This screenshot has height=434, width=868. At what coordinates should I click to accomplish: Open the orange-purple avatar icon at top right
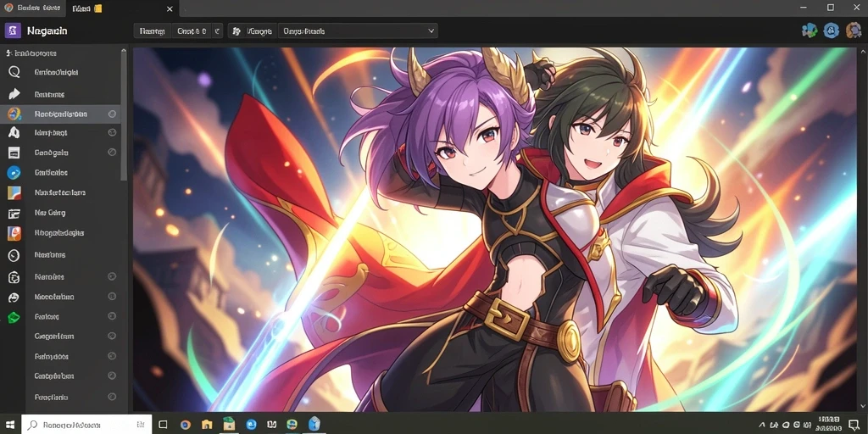pyautogui.click(x=853, y=31)
